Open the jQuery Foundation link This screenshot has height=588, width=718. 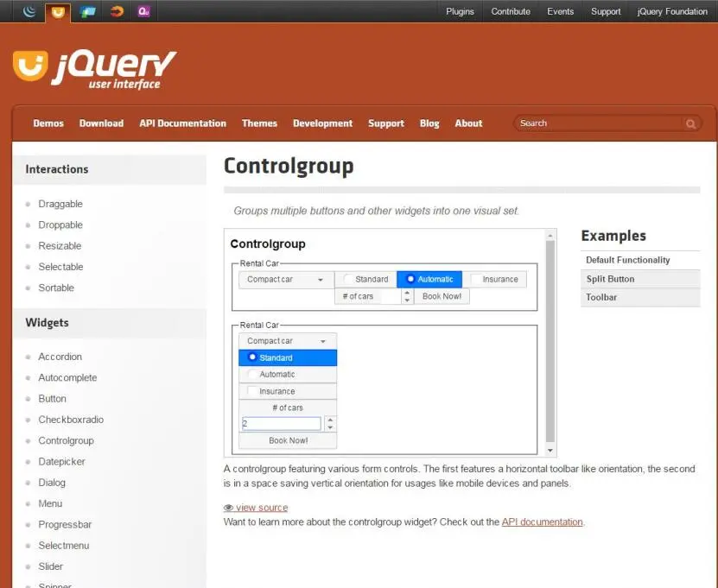click(x=672, y=11)
